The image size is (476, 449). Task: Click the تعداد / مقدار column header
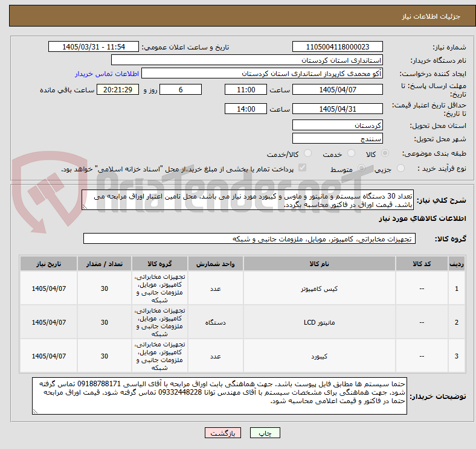tap(105, 264)
